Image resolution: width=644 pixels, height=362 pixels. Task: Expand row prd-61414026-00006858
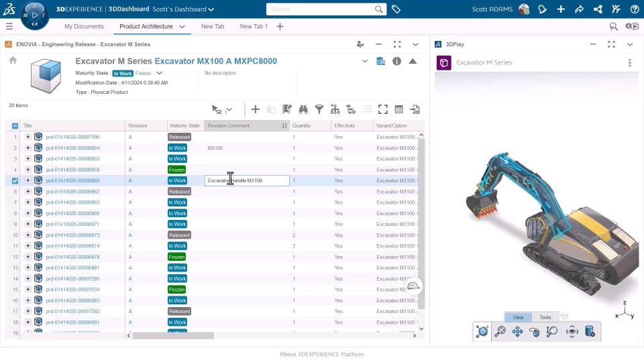point(28,170)
